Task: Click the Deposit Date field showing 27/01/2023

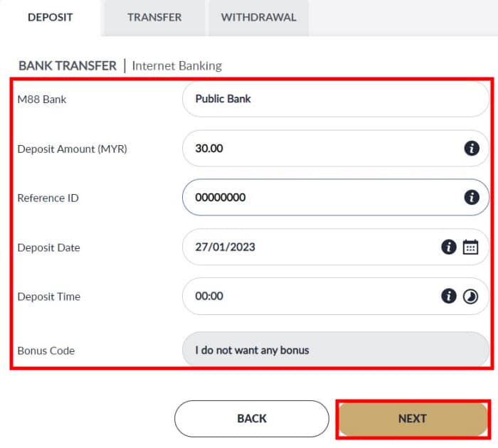Action: click(306, 247)
